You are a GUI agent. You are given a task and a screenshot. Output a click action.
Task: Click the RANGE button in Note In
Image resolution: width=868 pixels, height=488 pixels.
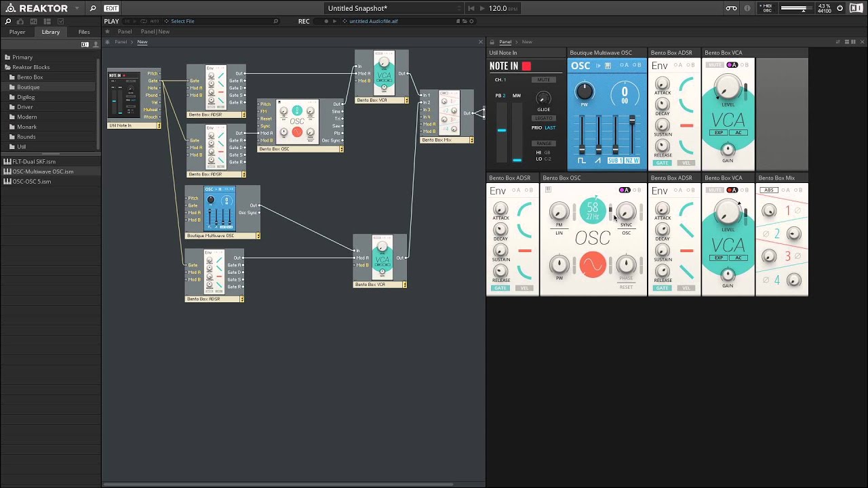[544, 143]
